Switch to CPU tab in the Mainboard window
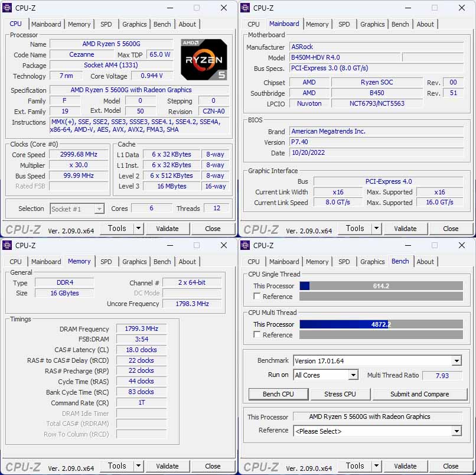The image size is (476, 475). 253,24
